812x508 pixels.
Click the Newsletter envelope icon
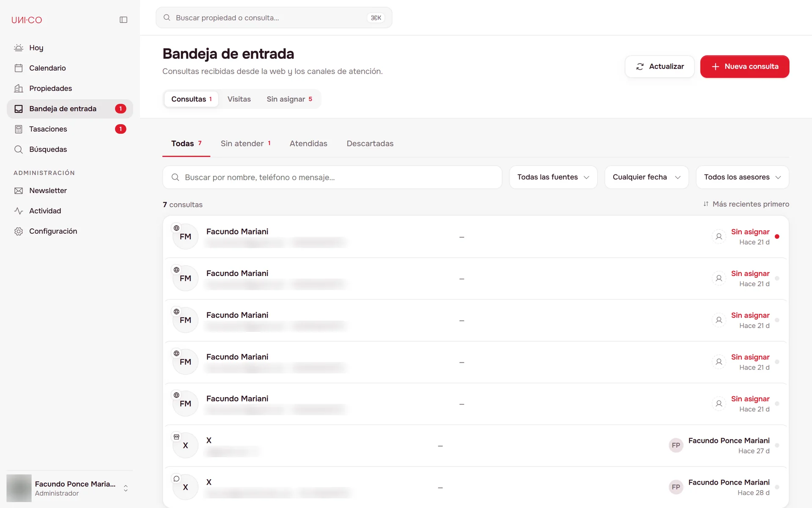19,191
